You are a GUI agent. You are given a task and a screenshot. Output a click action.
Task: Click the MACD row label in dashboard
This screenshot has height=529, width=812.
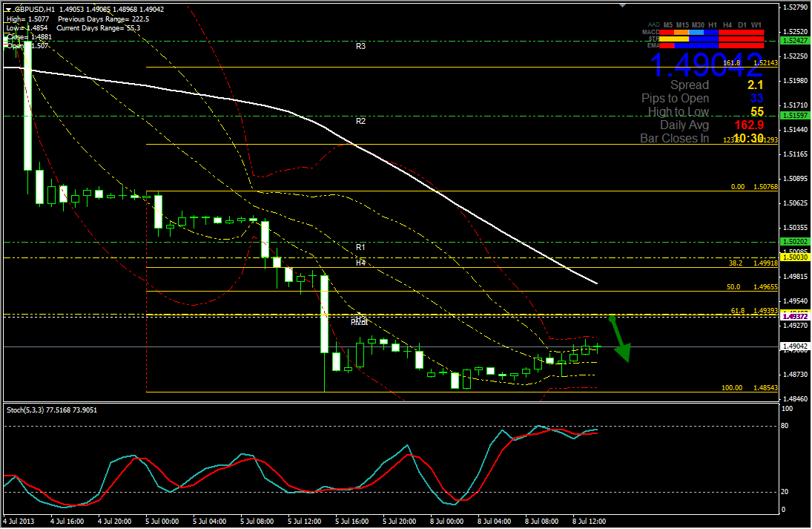[651, 32]
